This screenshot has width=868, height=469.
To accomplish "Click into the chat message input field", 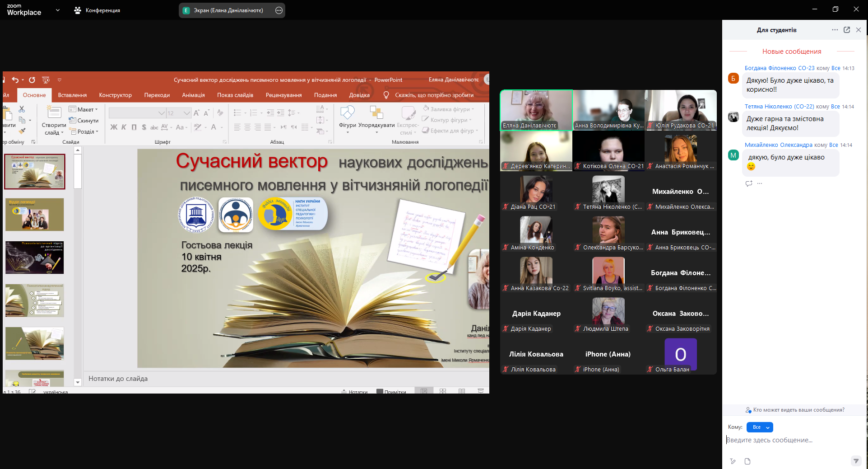I will click(x=790, y=440).
